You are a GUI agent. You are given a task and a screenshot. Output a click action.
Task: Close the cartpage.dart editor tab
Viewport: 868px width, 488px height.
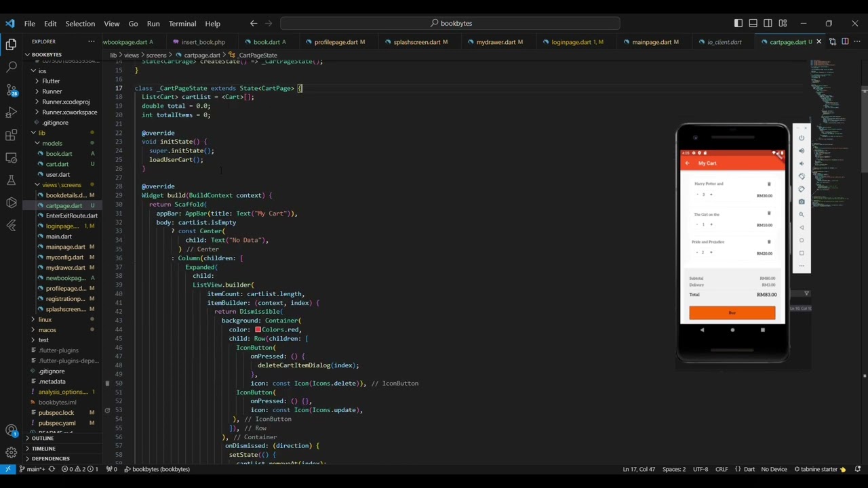(x=818, y=42)
